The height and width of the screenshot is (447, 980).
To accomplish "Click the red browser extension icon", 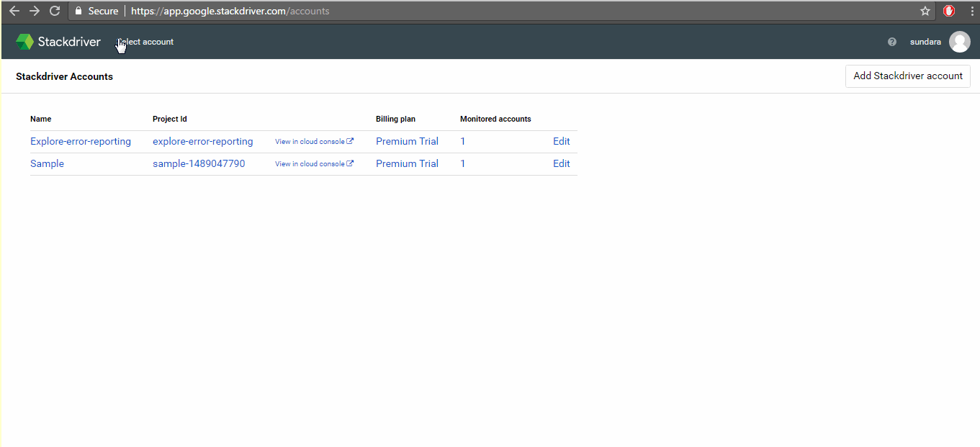I will click(949, 11).
